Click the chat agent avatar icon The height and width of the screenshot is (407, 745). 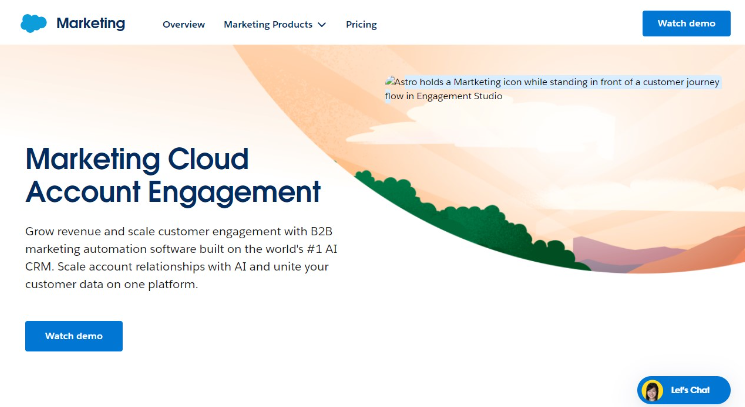(x=652, y=390)
